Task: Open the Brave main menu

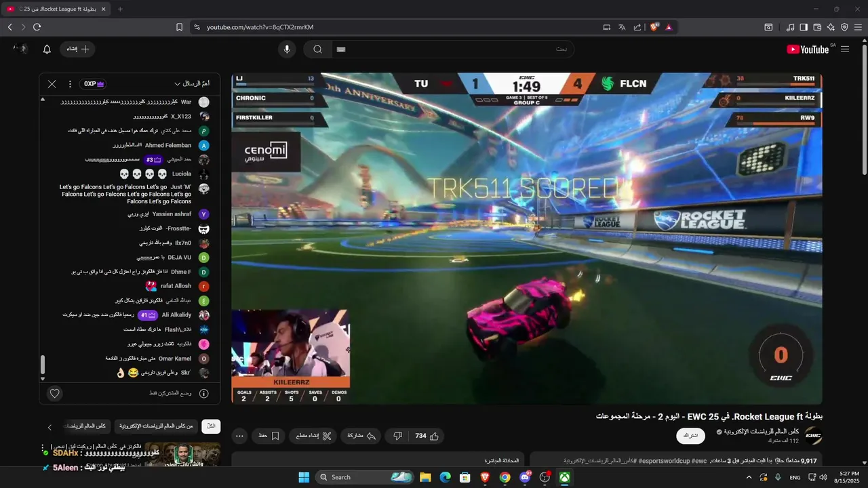Action: tap(858, 27)
